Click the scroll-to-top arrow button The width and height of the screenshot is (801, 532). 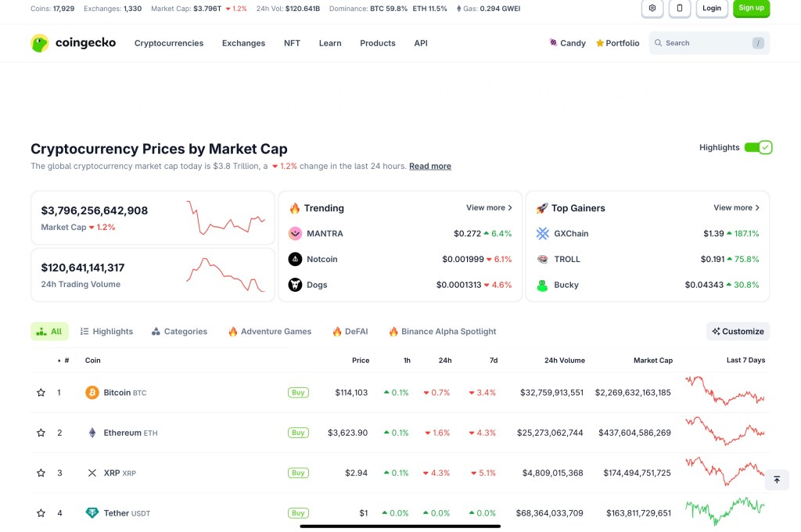coord(776,480)
